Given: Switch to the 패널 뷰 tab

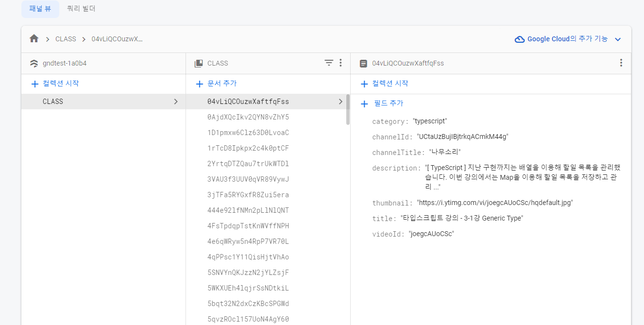Looking at the screenshot, I should (x=40, y=9).
